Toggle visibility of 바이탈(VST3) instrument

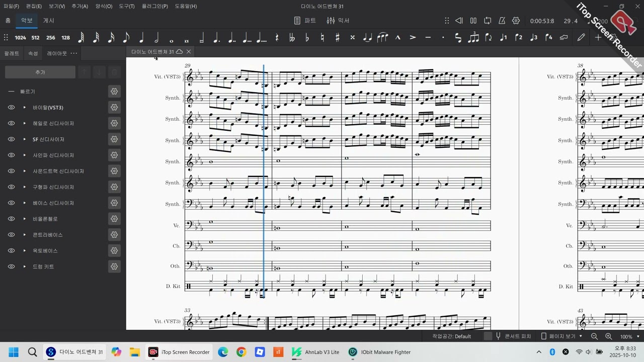pyautogui.click(x=11, y=108)
